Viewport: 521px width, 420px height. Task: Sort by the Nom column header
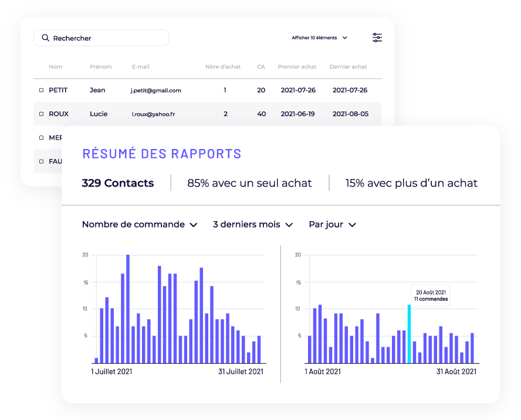pos(56,67)
